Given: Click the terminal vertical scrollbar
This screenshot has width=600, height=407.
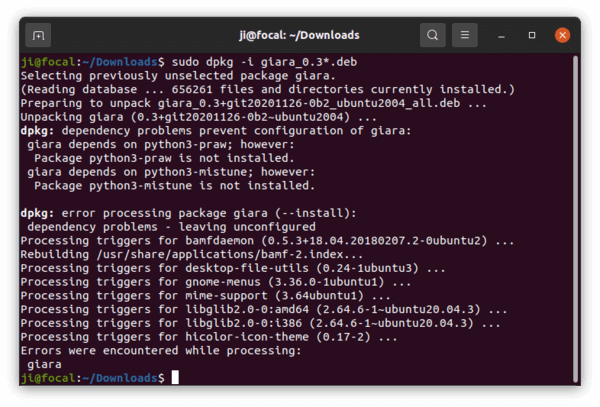Looking at the screenshot, I should click(575, 219).
